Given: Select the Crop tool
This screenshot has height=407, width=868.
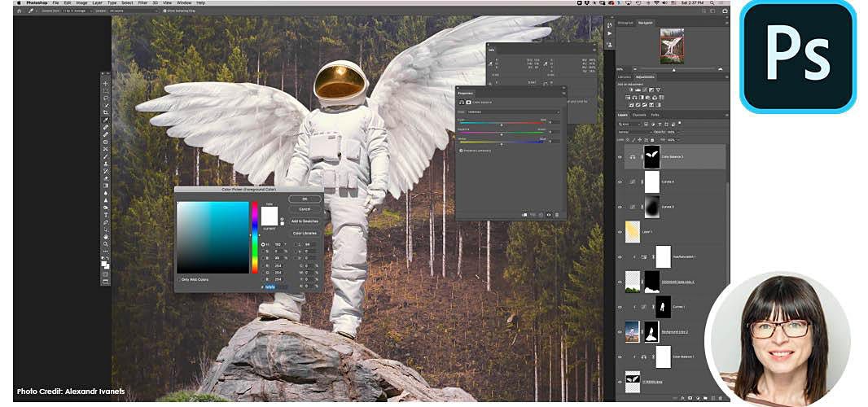Looking at the screenshot, I should pyautogui.click(x=105, y=112).
